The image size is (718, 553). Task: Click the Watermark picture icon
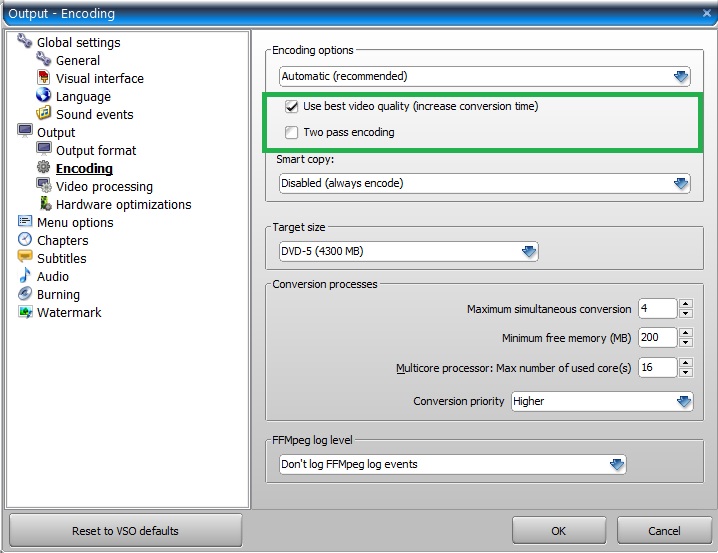[x=25, y=311]
